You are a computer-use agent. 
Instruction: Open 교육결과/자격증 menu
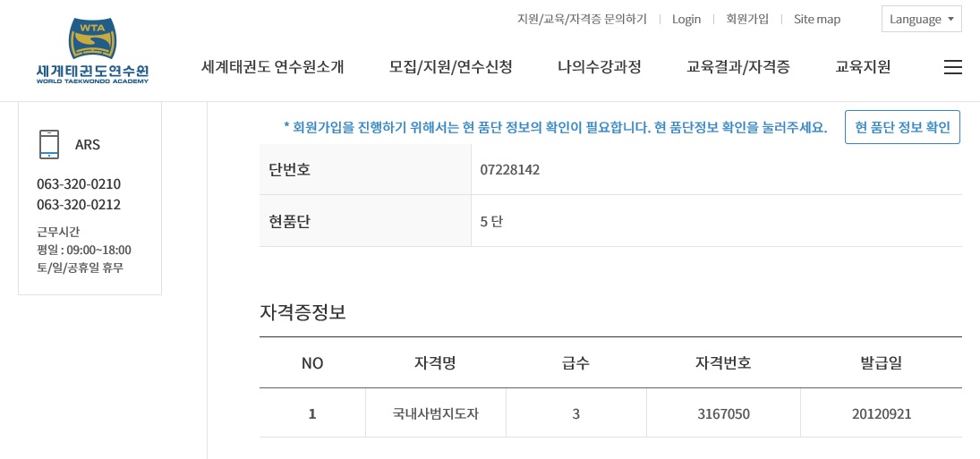coord(738,67)
